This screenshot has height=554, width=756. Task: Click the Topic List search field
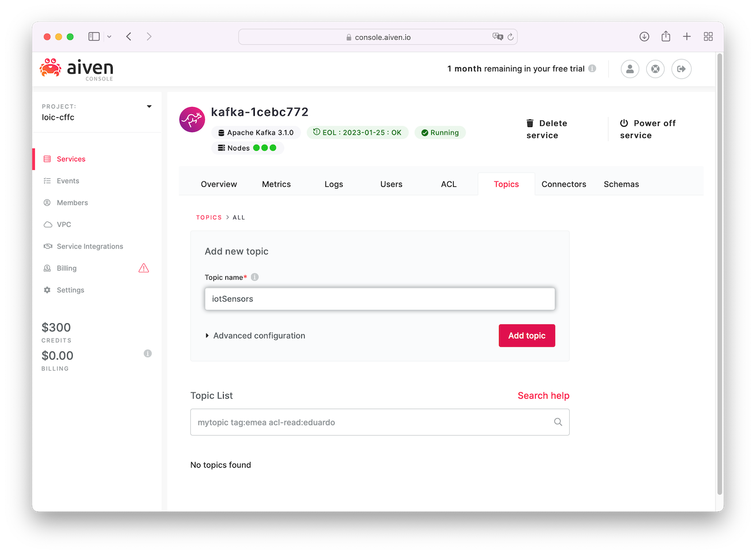click(380, 422)
